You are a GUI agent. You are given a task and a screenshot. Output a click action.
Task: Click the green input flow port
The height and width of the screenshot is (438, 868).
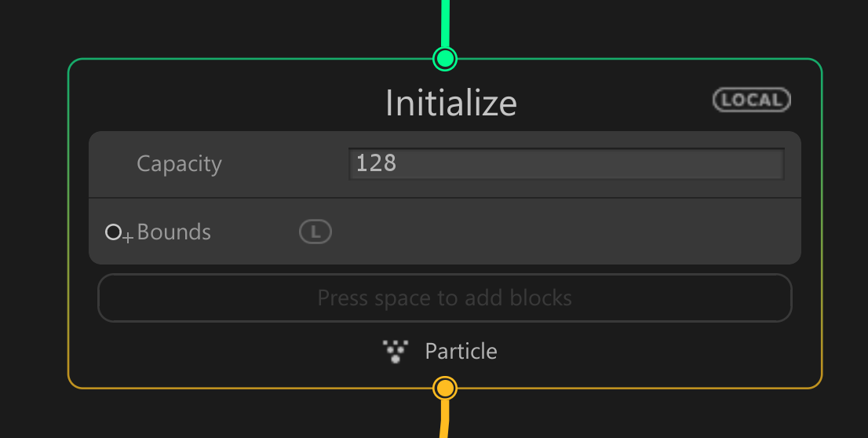[445, 58]
